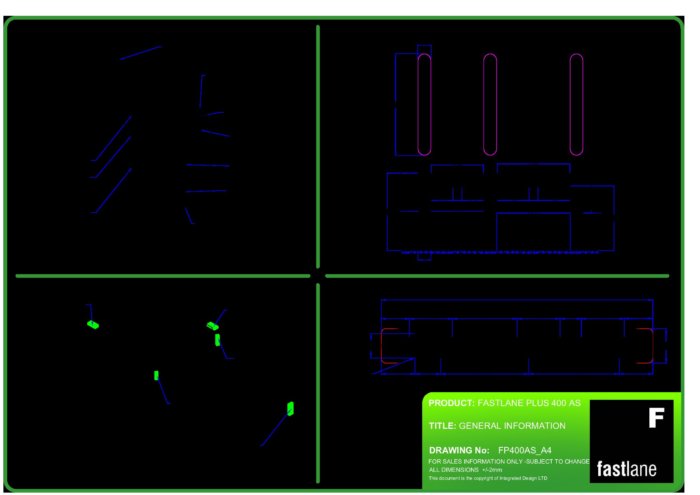Click the 'fastlane' logo wordmark
Screen dimensions: 700x495
(x=626, y=469)
